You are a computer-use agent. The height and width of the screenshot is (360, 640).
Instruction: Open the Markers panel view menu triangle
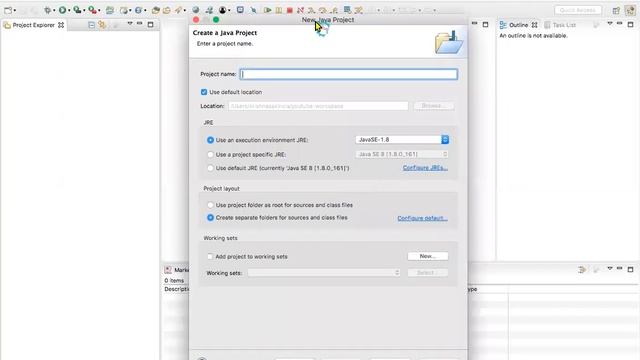[x=610, y=269]
